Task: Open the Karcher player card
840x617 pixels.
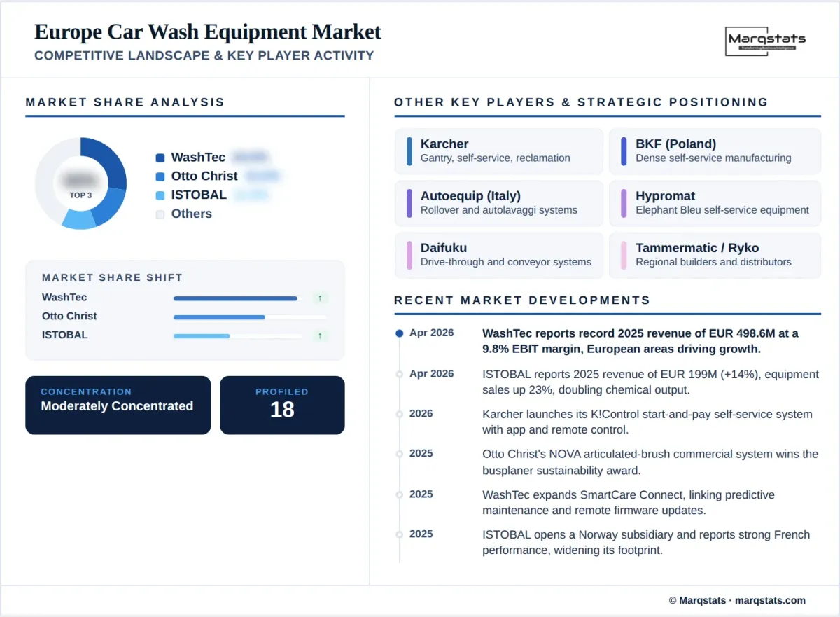Action: click(x=499, y=151)
